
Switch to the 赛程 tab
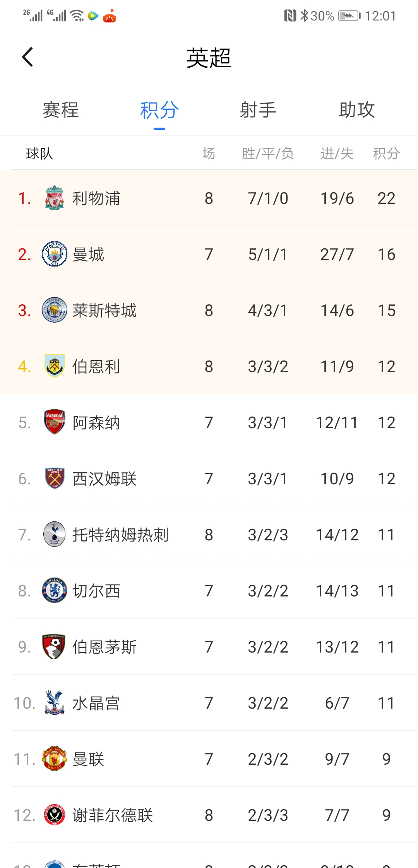(61, 110)
